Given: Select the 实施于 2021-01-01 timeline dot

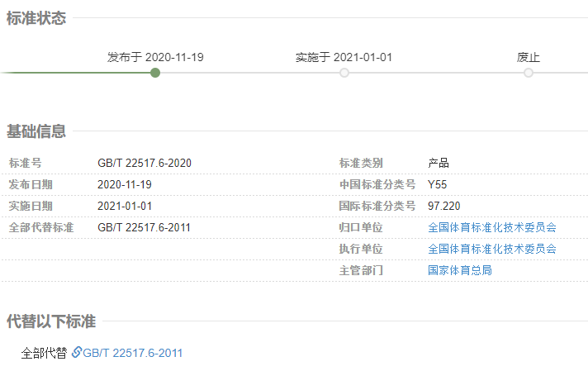Looking at the screenshot, I should (344, 73).
